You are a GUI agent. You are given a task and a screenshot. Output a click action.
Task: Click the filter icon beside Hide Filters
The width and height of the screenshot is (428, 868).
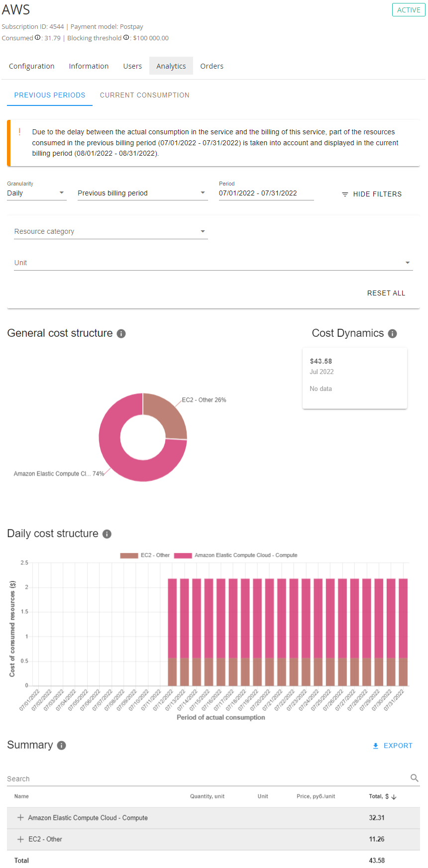(345, 194)
